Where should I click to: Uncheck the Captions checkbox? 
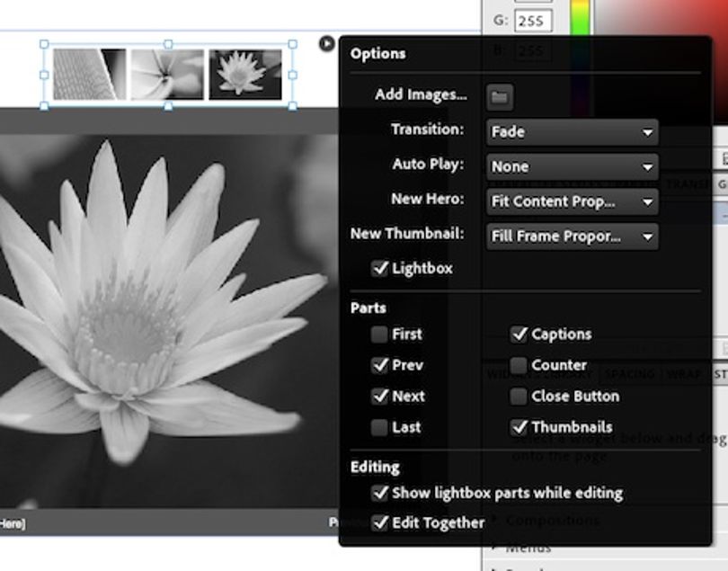click(519, 335)
